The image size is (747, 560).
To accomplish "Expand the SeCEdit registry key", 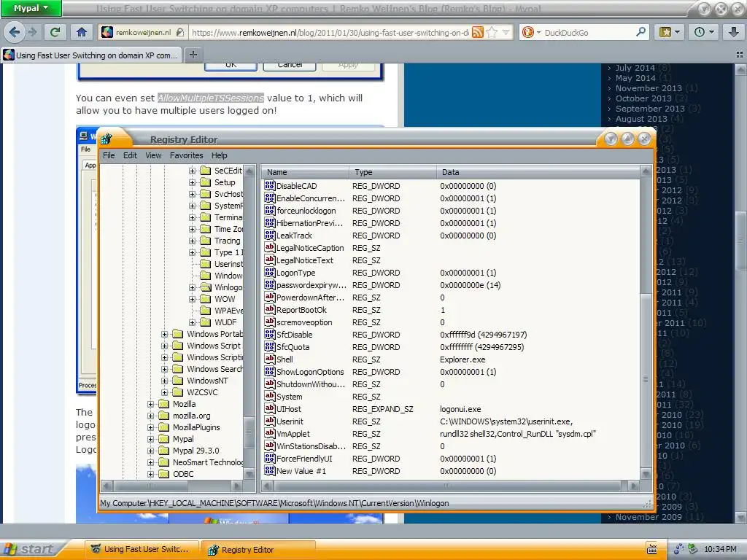I will pos(192,171).
